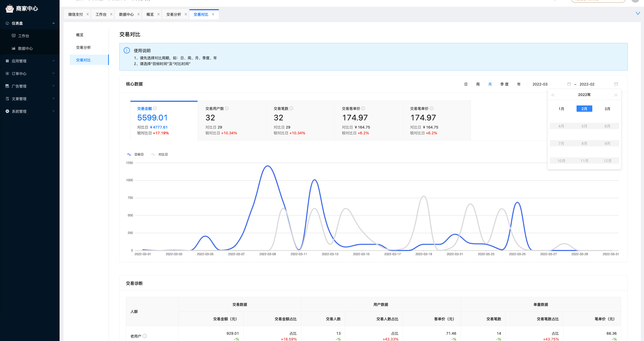Switch to the 概览 tab
Screen dimensions: 644x341
[150, 14]
